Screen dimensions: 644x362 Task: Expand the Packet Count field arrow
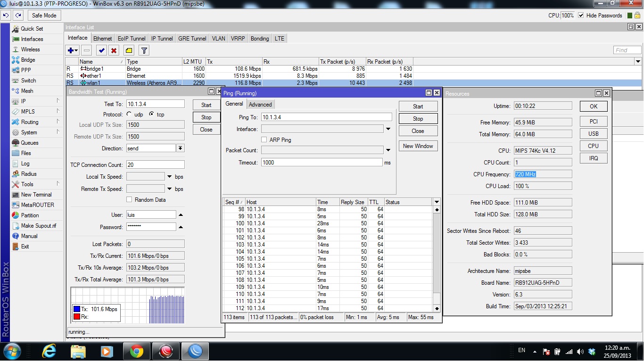388,150
